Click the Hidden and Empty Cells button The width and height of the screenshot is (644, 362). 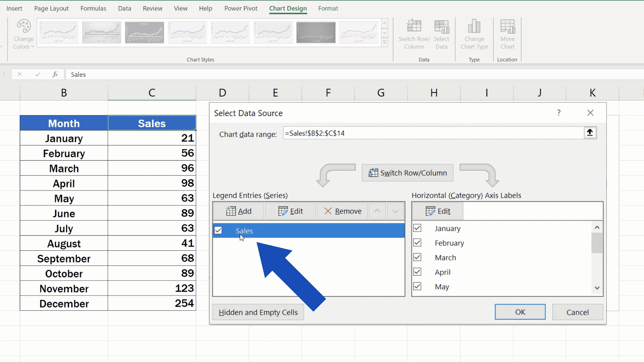tap(258, 312)
